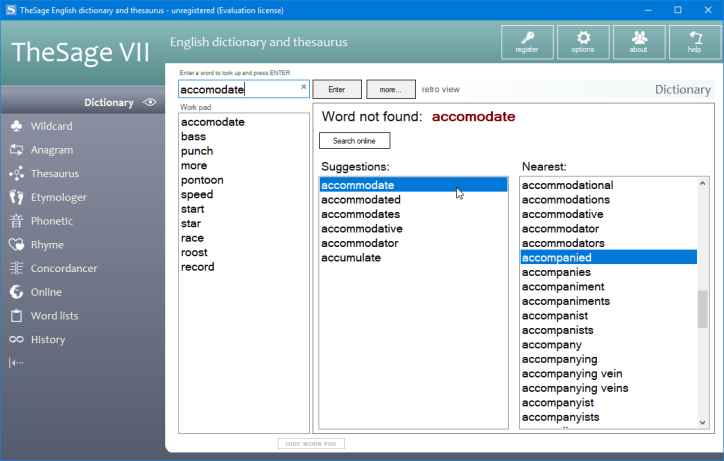Click the Search online button

355,141
